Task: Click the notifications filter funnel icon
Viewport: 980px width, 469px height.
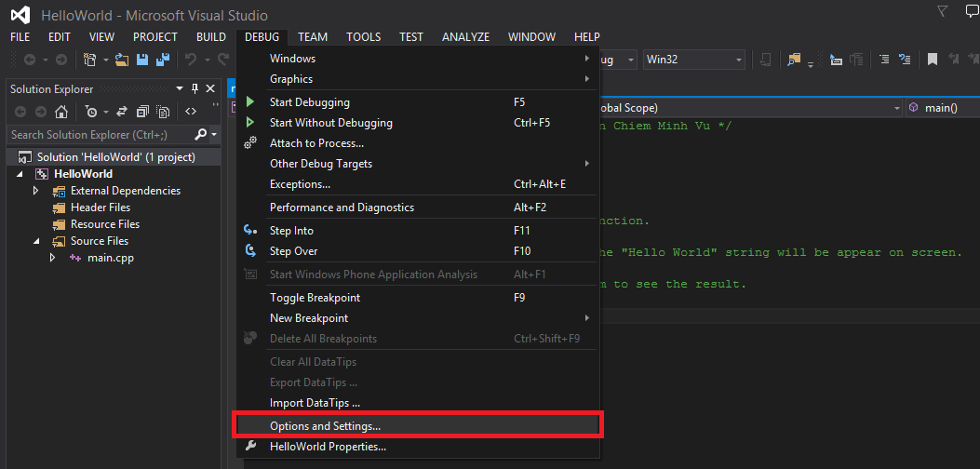Action: point(943,10)
